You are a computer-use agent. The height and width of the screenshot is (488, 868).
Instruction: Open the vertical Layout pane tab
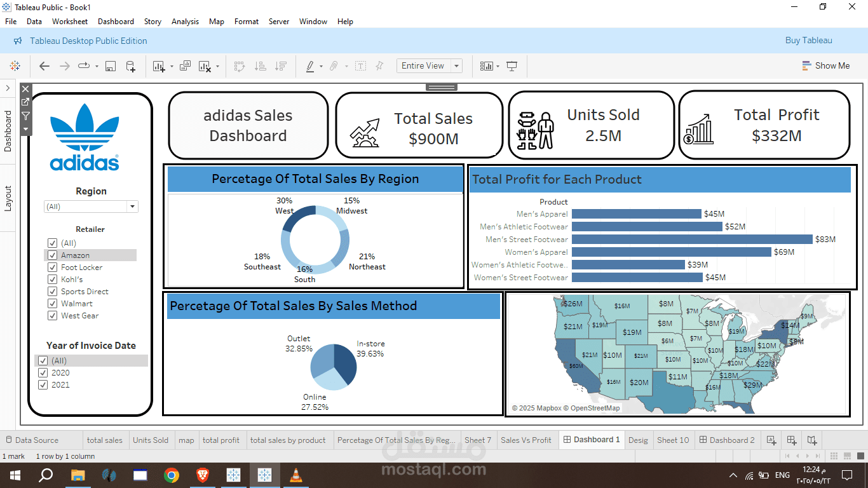pyautogui.click(x=8, y=198)
